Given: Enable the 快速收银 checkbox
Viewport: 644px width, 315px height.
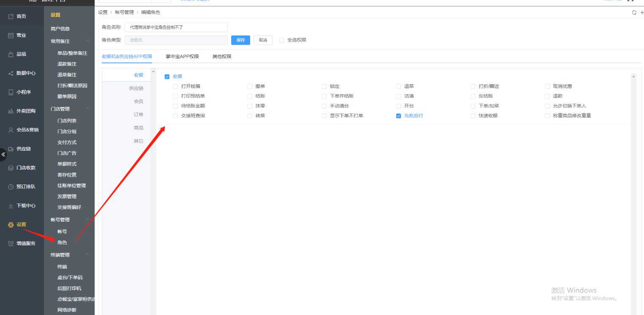Looking at the screenshot, I should 473,116.
